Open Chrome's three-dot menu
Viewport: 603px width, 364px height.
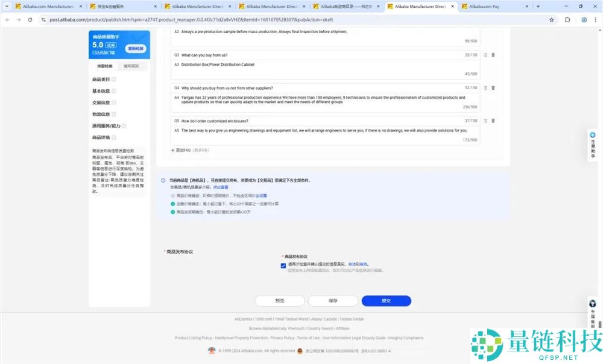596,19
